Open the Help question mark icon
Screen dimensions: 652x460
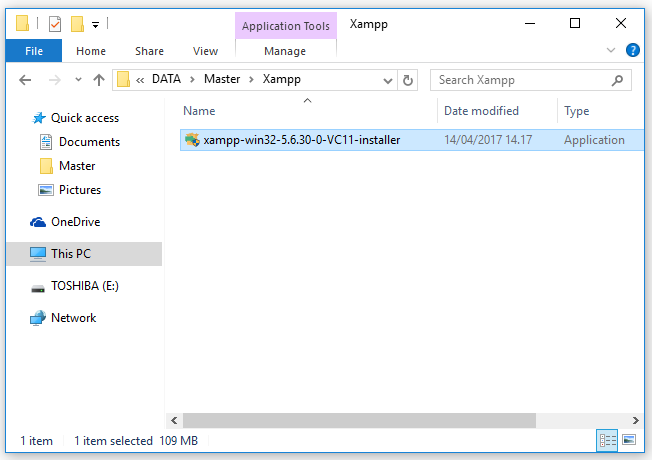[632, 50]
